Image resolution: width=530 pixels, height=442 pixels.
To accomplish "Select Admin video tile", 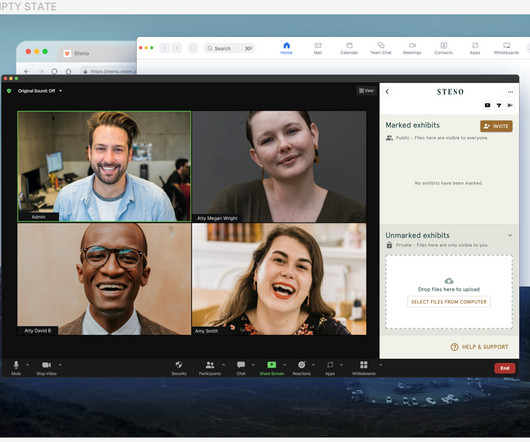I will click(x=104, y=166).
